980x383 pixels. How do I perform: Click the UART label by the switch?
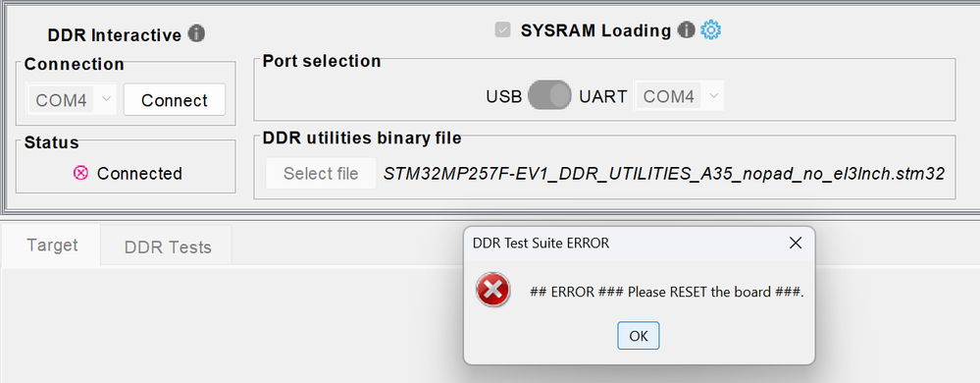[x=602, y=97]
